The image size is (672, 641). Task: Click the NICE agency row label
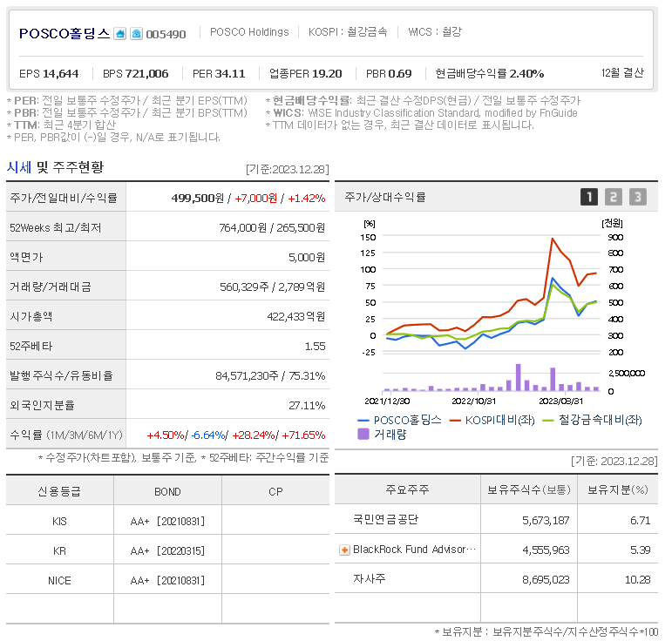59,581
